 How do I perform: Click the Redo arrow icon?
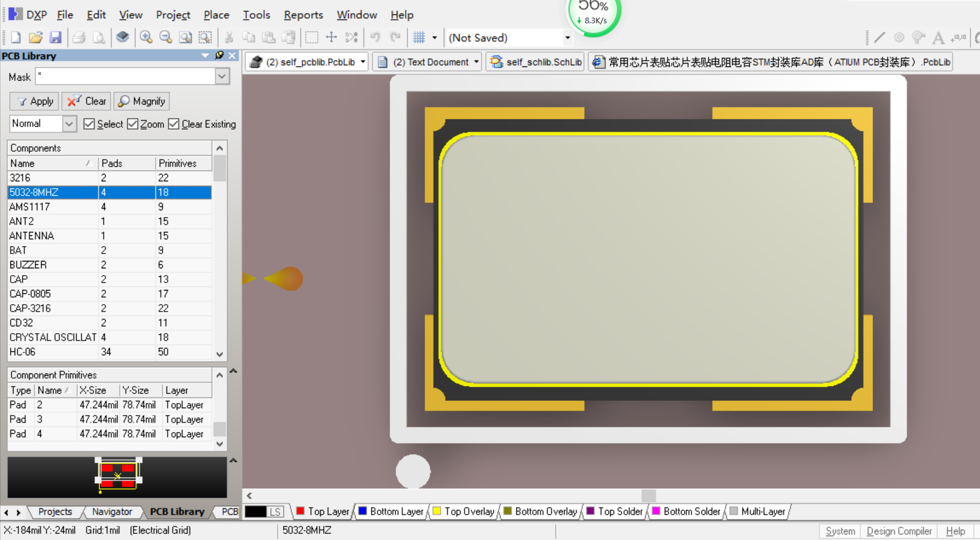click(395, 38)
